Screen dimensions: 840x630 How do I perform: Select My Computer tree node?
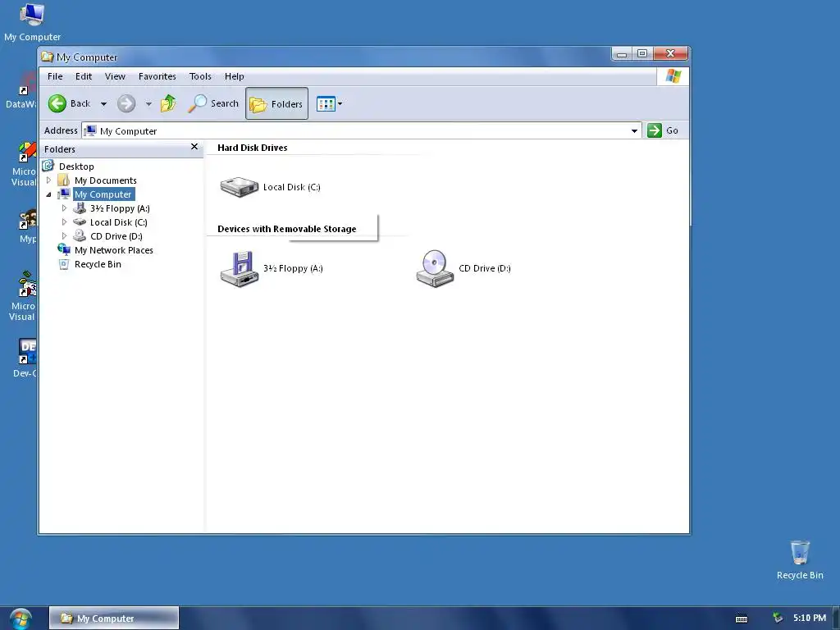(103, 194)
